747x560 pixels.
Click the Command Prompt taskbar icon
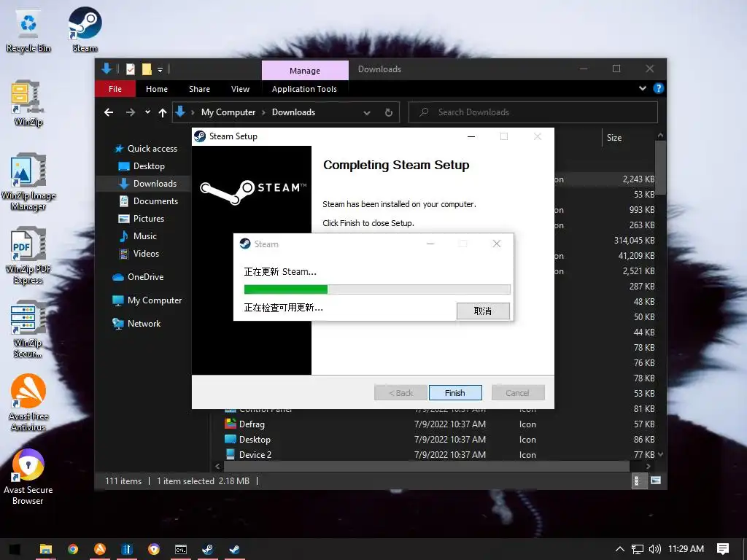pos(181,549)
